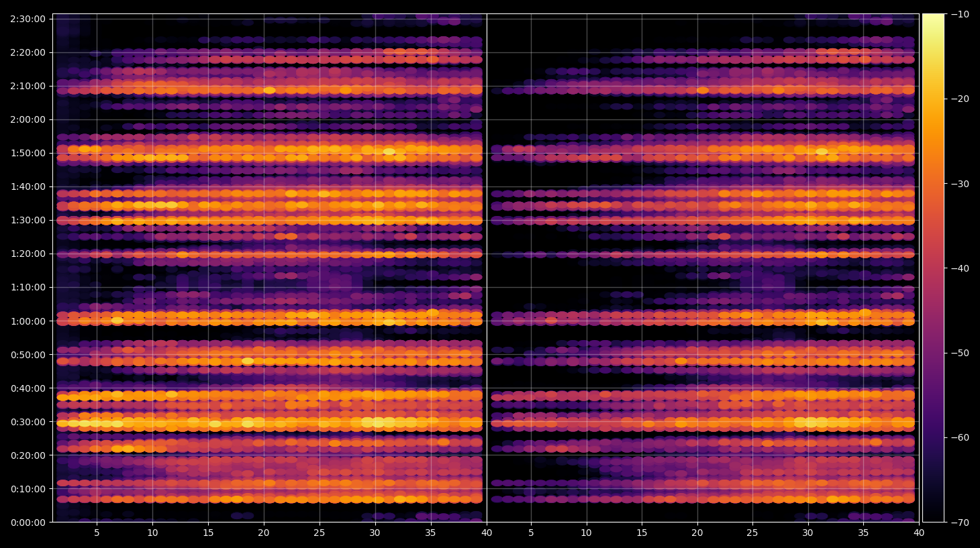Click the 1:50:00 time axis label
Screen dimensions: 980x548
pyautogui.click(x=28, y=153)
